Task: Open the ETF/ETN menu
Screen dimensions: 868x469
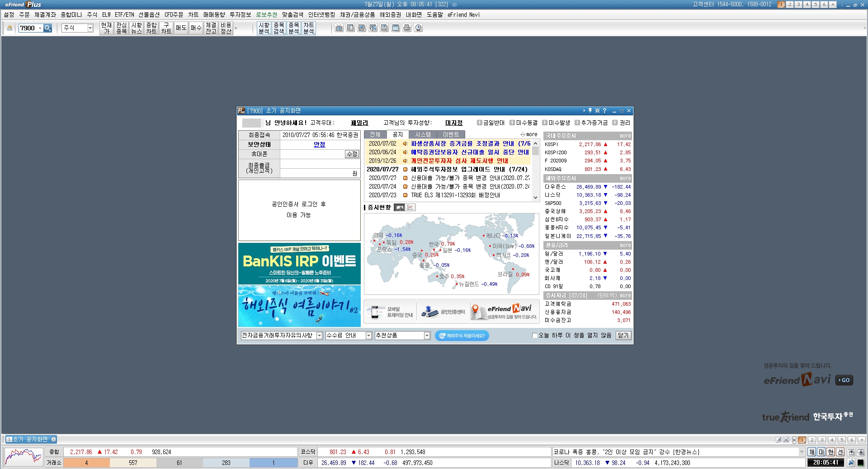Action: 124,14
